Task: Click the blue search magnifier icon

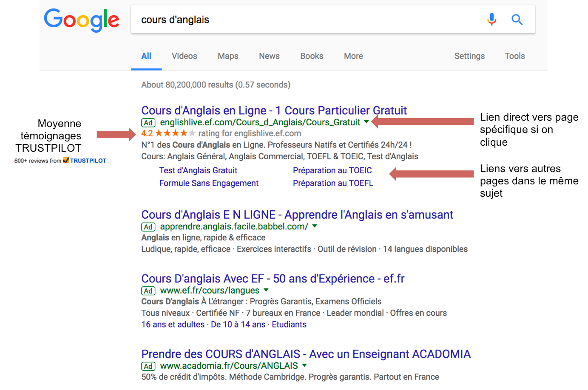Action: click(517, 20)
